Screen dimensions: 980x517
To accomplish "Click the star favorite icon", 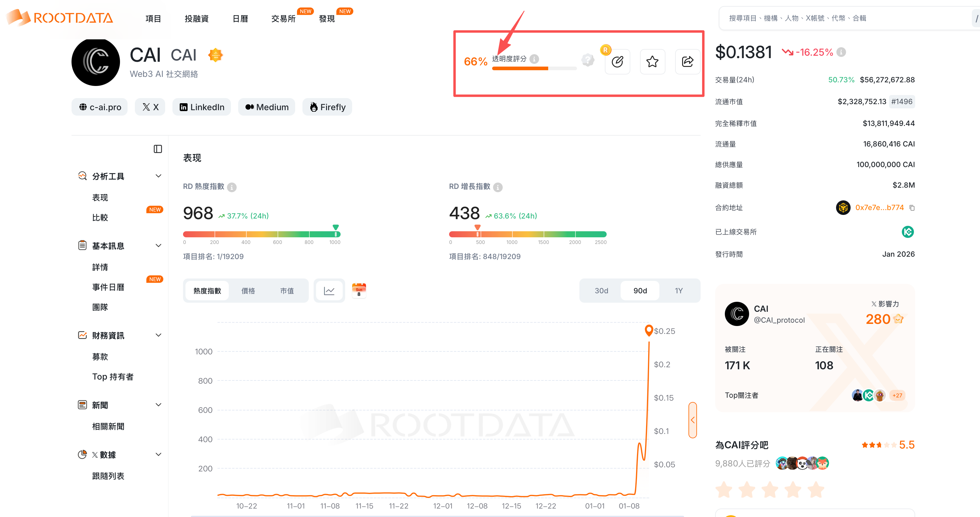I will click(652, 61).
